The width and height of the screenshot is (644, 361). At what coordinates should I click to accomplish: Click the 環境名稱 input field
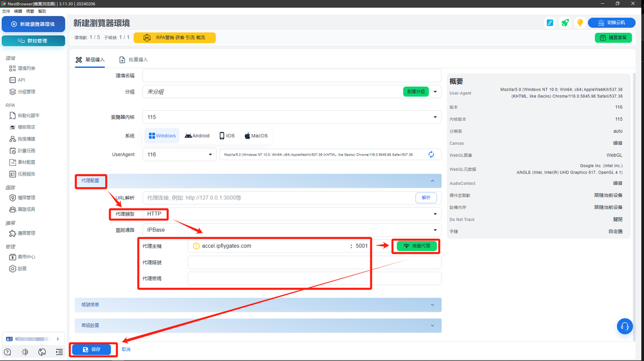292,76
